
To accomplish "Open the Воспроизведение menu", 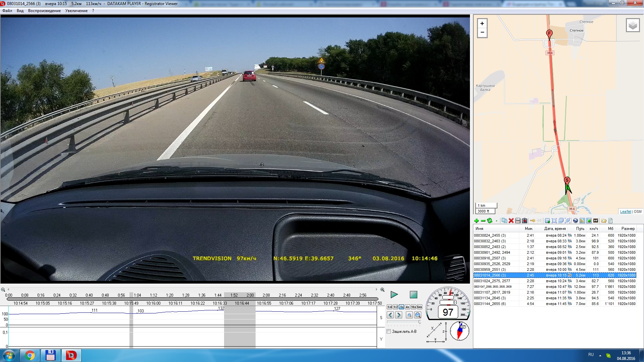I will pos(44,11).
